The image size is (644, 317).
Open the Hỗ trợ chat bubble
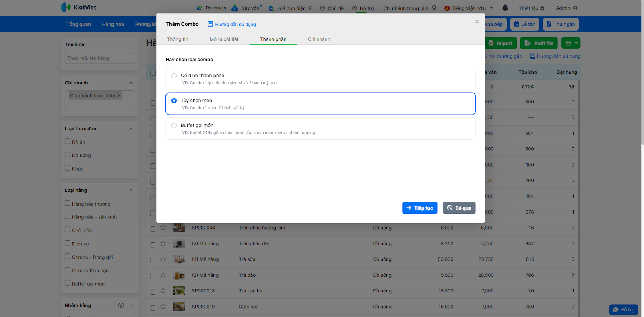point(623,309)
